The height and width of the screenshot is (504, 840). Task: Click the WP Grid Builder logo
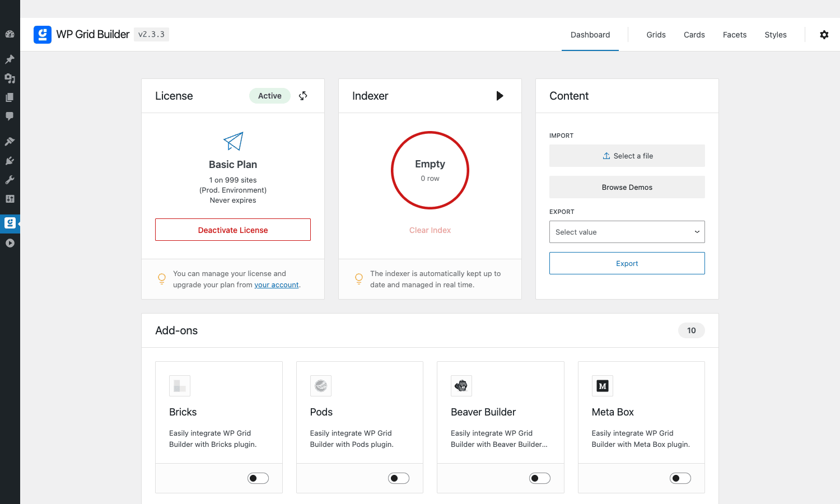(x=43, y=35)
